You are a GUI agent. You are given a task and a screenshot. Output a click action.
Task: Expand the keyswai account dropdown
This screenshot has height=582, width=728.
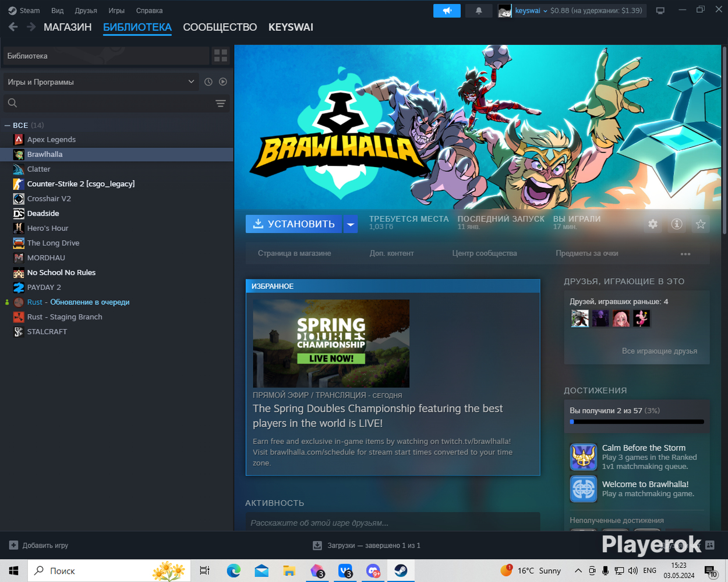[x=531, y=10]
